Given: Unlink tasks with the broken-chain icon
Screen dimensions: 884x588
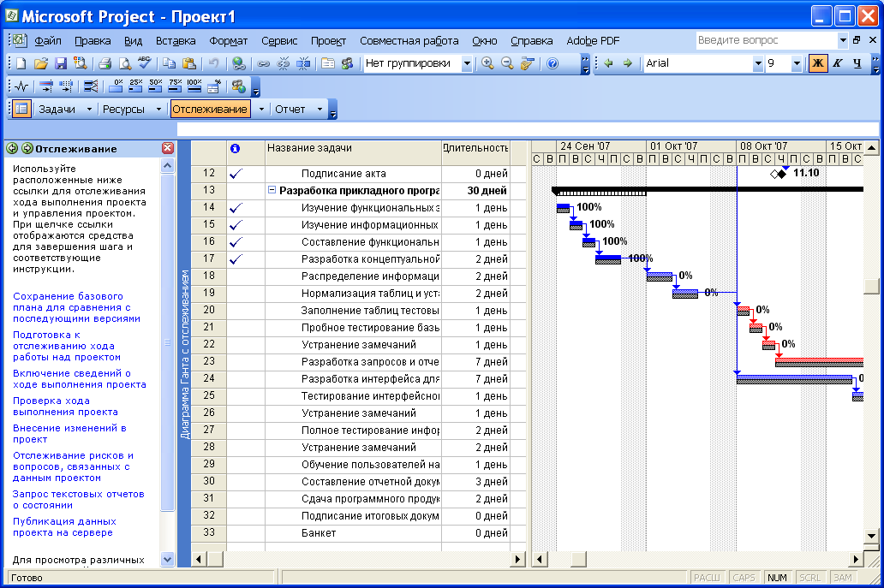Looking at the screenshot, I should click(283, 63).
